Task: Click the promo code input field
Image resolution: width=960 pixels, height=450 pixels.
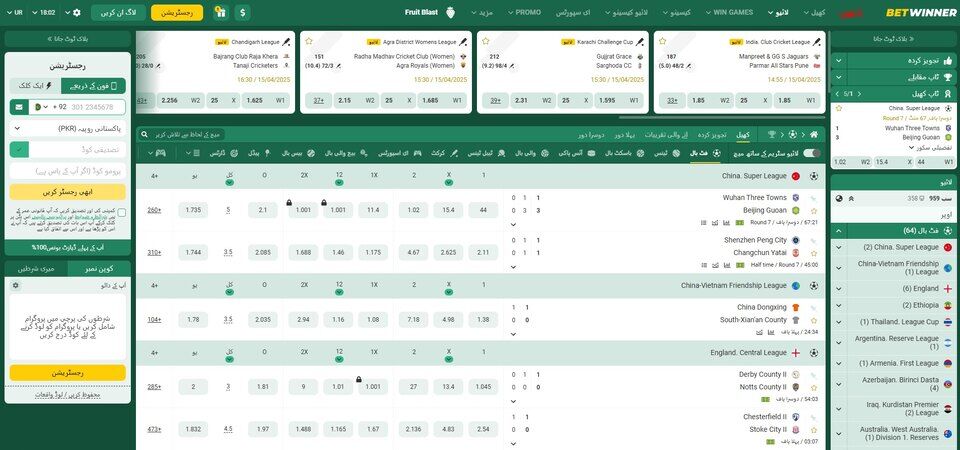Action: pyautogui.click(x=67, y=171)
